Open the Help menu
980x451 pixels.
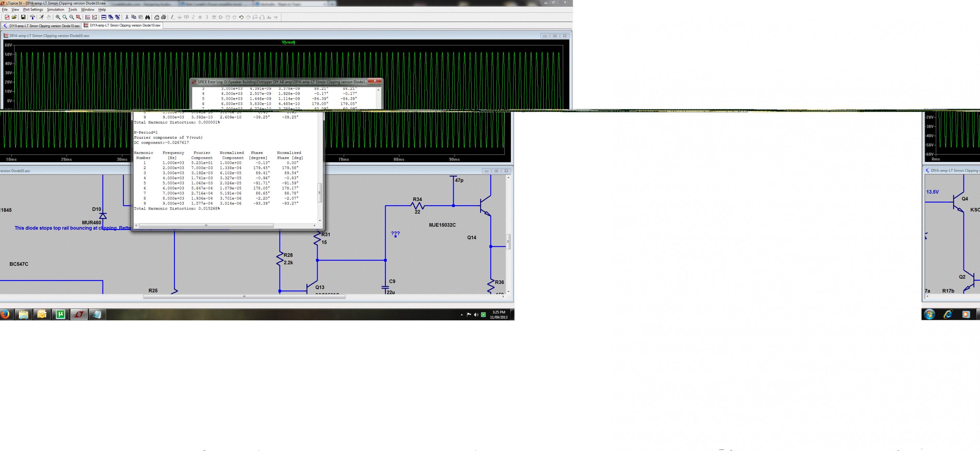click(102, 10)
